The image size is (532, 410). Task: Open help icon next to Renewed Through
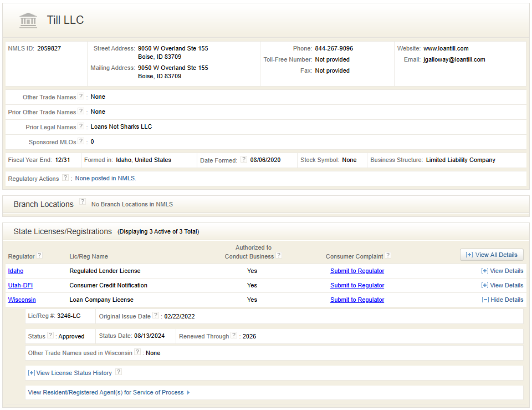234,335
